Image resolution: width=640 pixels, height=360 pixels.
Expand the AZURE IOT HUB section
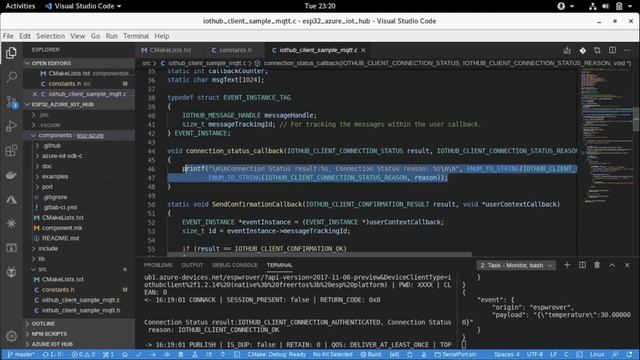pyautogui.click(x=78, y=344)
